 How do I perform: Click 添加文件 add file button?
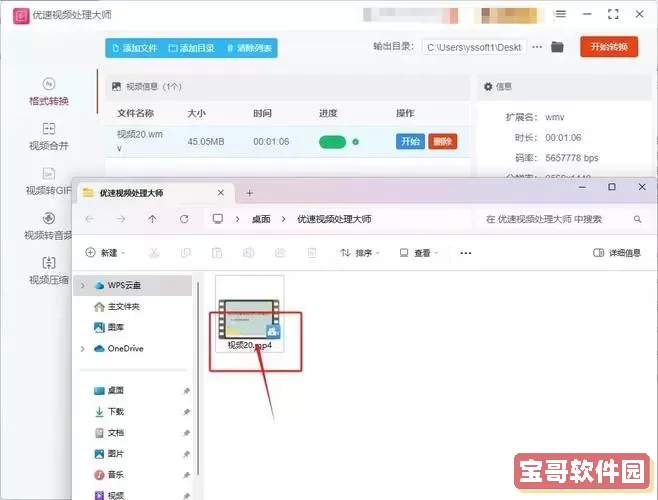135,48
